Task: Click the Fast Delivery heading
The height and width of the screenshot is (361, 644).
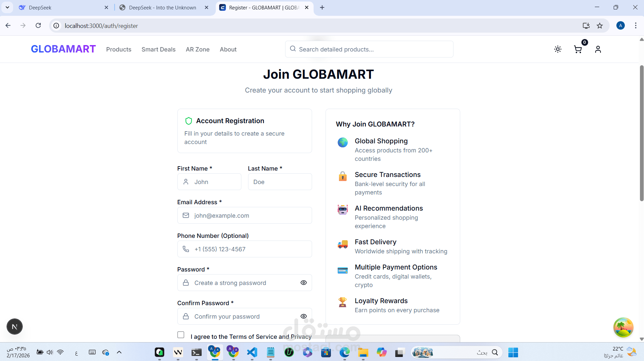Action: pyautogui.click(x=376, y=242)
